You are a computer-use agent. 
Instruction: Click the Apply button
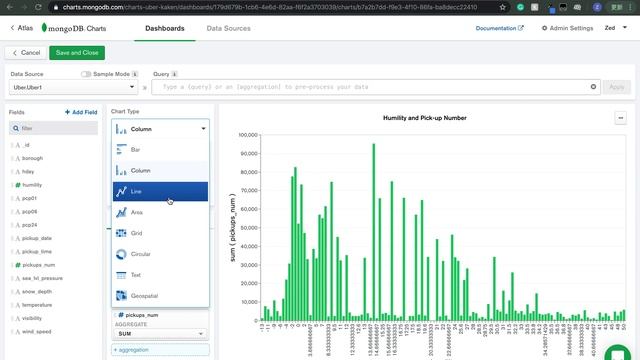(617, 87)
